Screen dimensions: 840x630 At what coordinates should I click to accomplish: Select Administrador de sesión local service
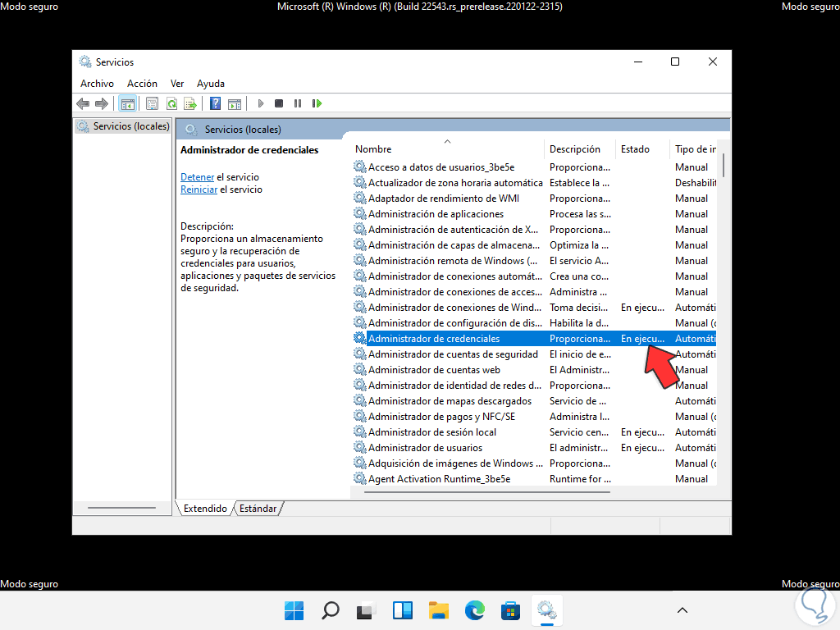[534, 431]
